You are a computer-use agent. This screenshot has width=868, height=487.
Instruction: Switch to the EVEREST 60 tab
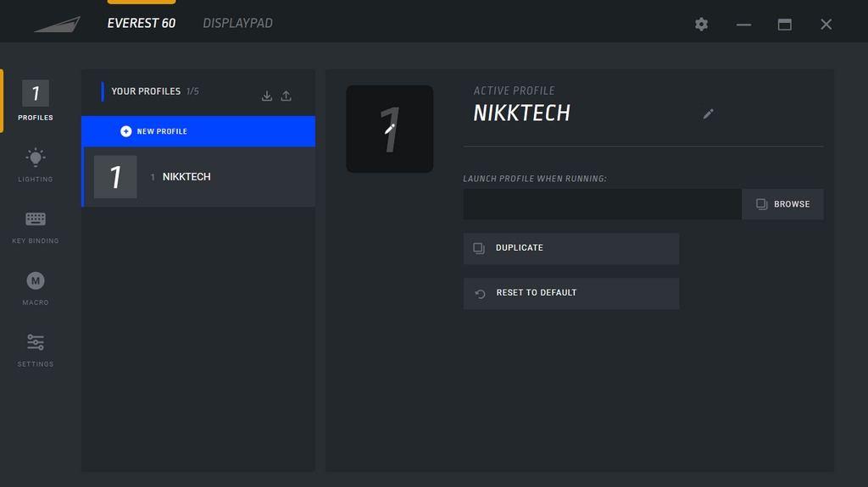click(142, 23)
